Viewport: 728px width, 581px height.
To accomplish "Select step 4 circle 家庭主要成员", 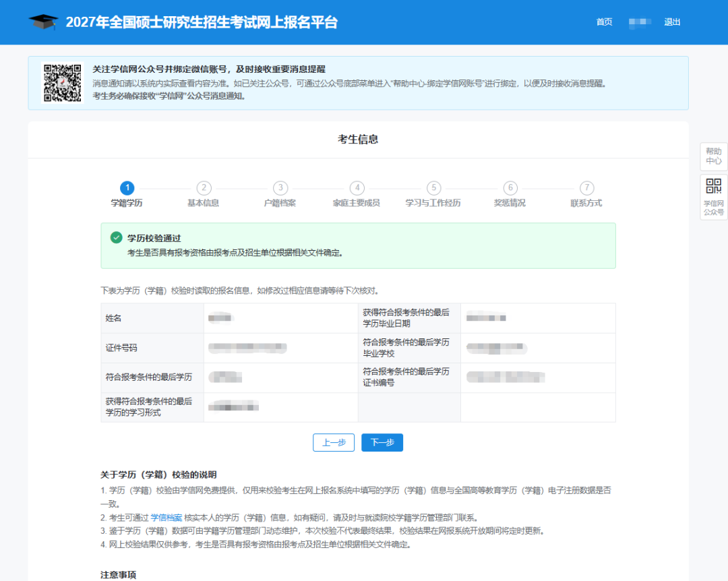I will point(357,188).
